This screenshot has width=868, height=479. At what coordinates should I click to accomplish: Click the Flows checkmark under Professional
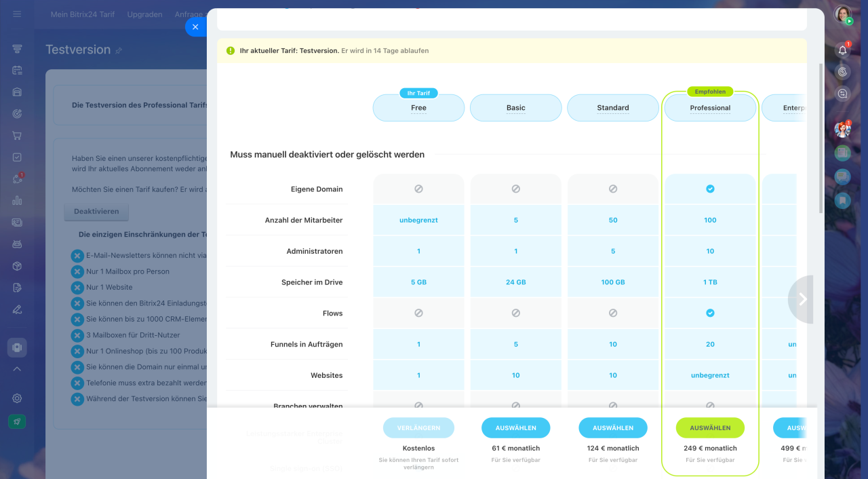click(x=710, y=313)
